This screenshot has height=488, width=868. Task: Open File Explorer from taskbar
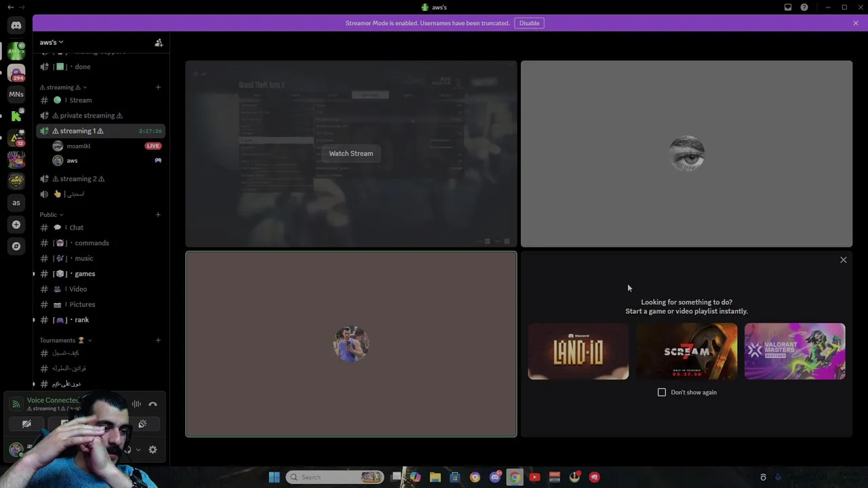click(x=435, y=477)
